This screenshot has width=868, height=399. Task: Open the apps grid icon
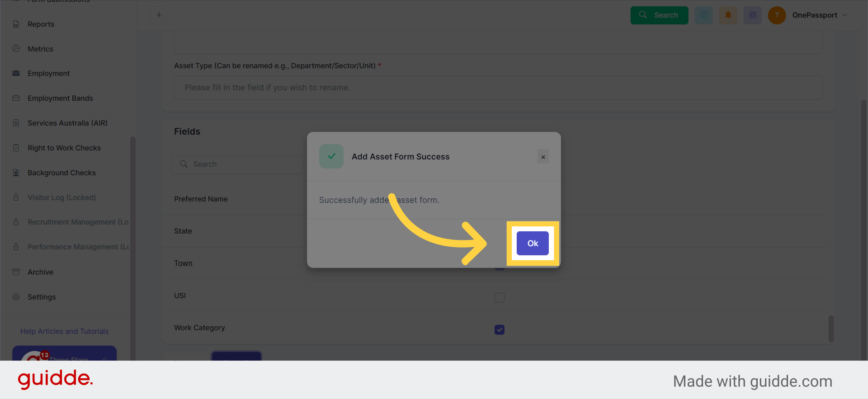click(x=752, y=15)
